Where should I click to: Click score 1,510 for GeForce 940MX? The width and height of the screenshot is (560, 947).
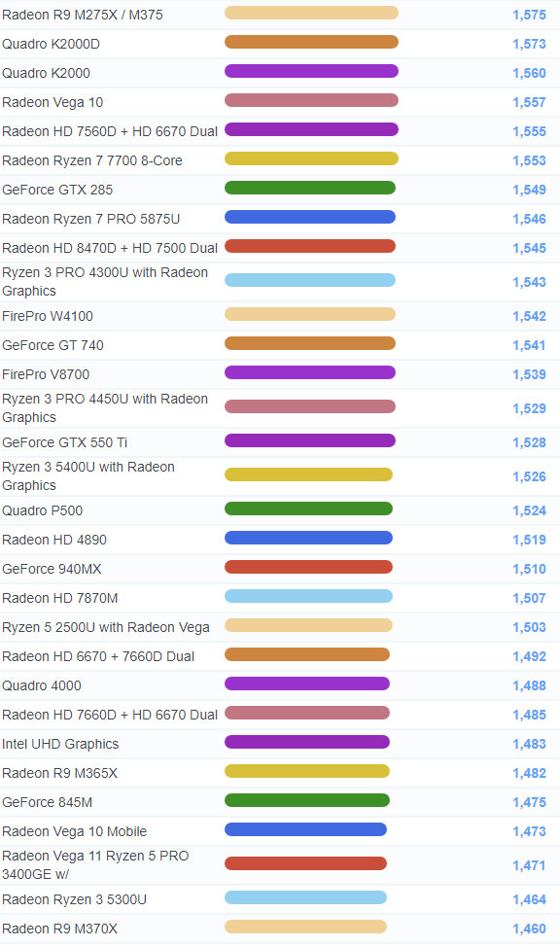(x=529, y=569)
